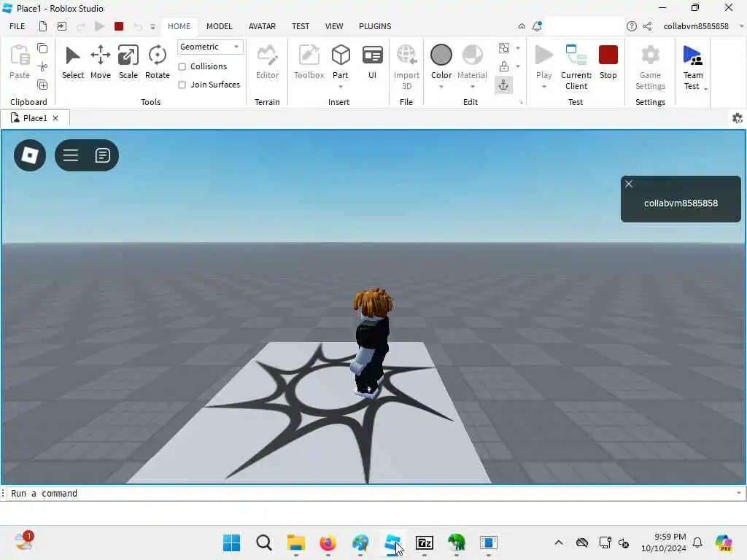
Task: Open the Roblox logo menu in viewport
Action: pos(30,155)
